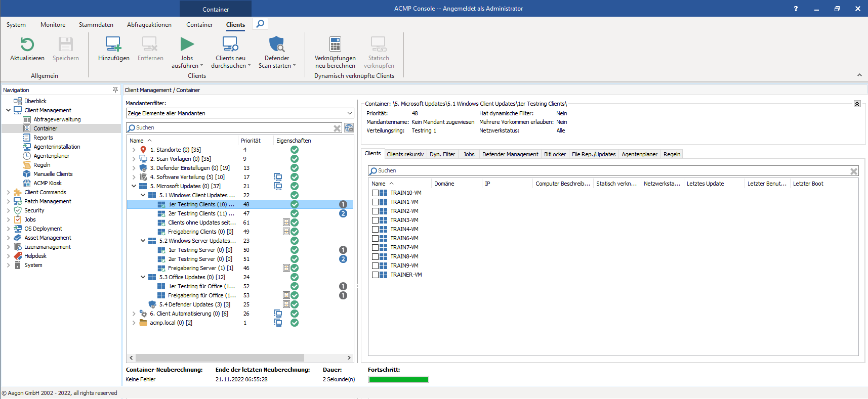Open Manuelle Clients in navigation
The image size is (868, 399).
(53, 174)
